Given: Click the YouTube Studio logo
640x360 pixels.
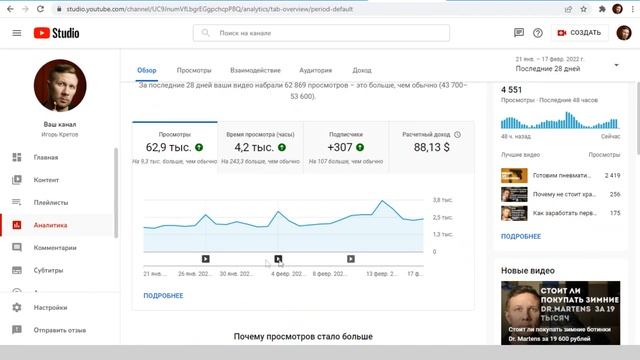Looking at the screenshot, I should [x=56, y=33].
